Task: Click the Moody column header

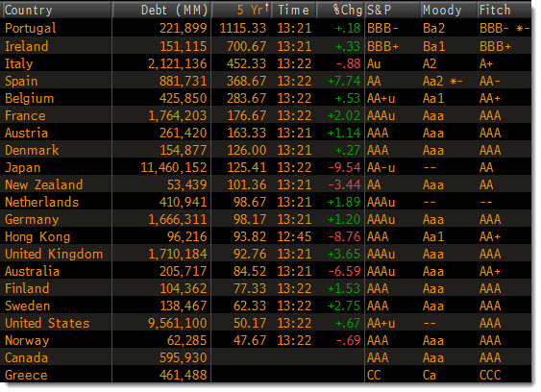Action: point(449,10)
